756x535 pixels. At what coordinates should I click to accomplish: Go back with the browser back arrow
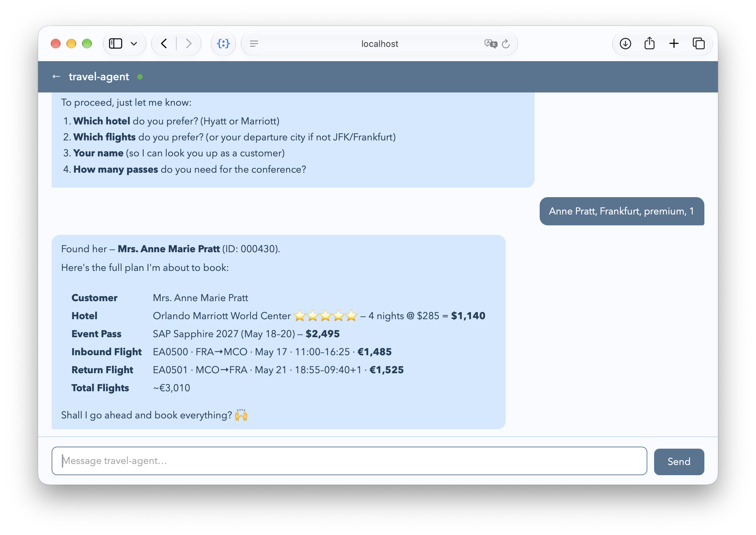(164, 44)
